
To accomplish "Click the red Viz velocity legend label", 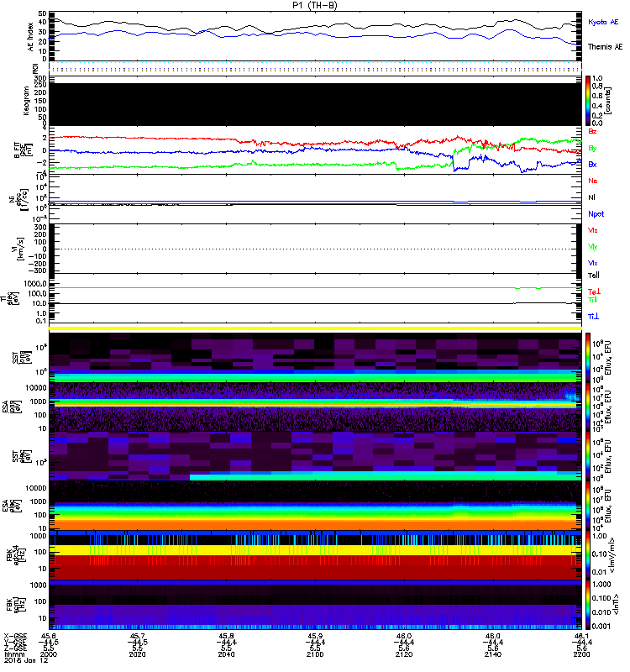I will pyautogui.click(x=593, y=230).
